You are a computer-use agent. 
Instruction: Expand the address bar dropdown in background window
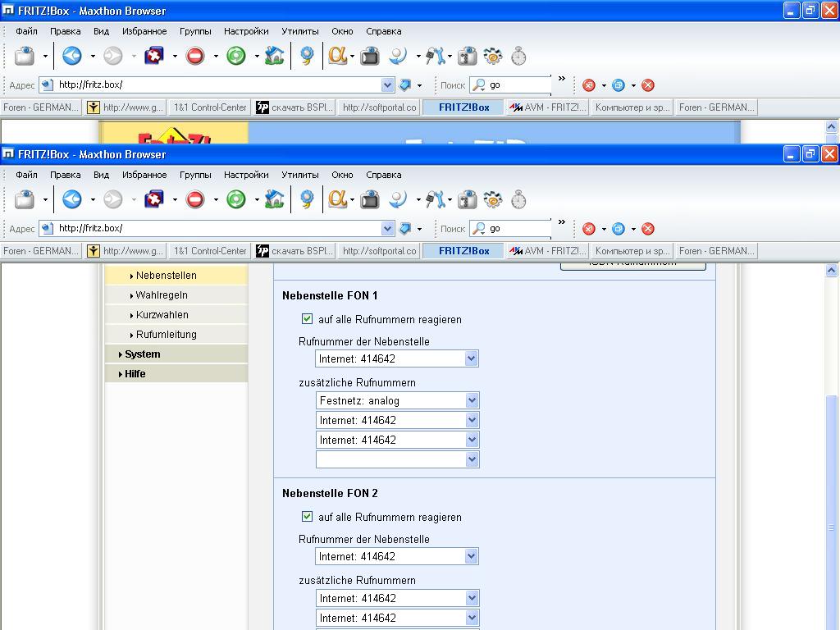(388, 85)
